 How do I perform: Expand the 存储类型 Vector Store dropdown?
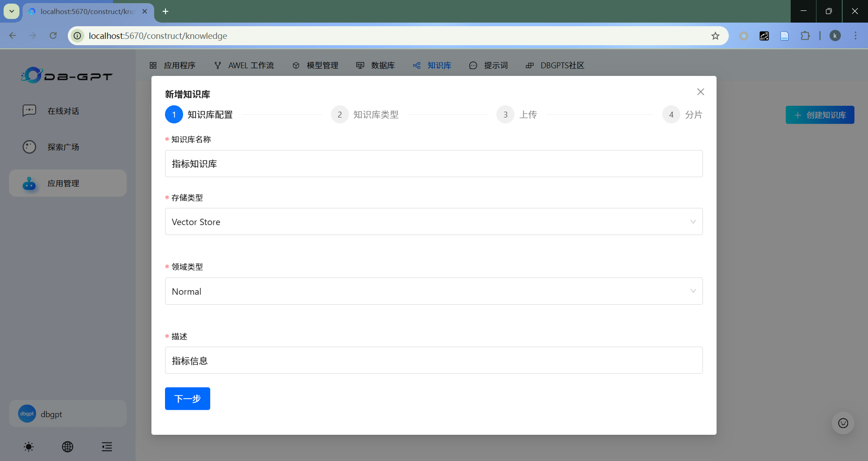(433, 222)
